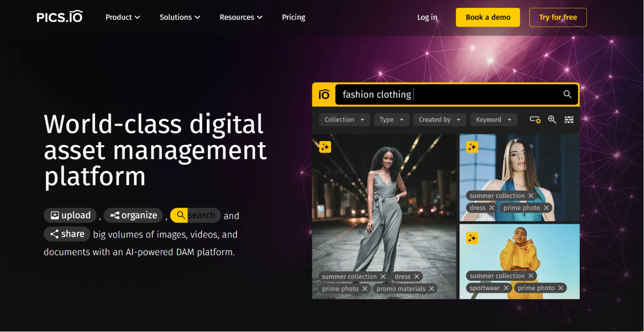Image resolution: width=644 pixels, height=332 pixels.
Task: Remove summer collection tag on teal top photo
Action: pos(531,196)
